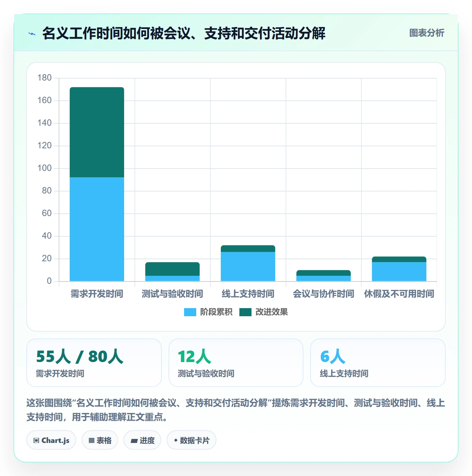
Task: Select the 表格 tag chip
Action: pos(100,440)
